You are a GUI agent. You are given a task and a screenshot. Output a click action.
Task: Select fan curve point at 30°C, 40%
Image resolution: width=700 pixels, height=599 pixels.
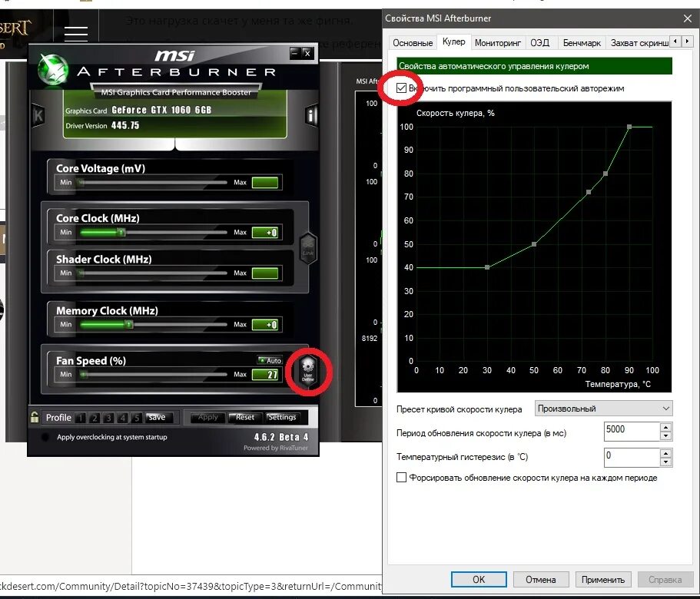(487, 267)
